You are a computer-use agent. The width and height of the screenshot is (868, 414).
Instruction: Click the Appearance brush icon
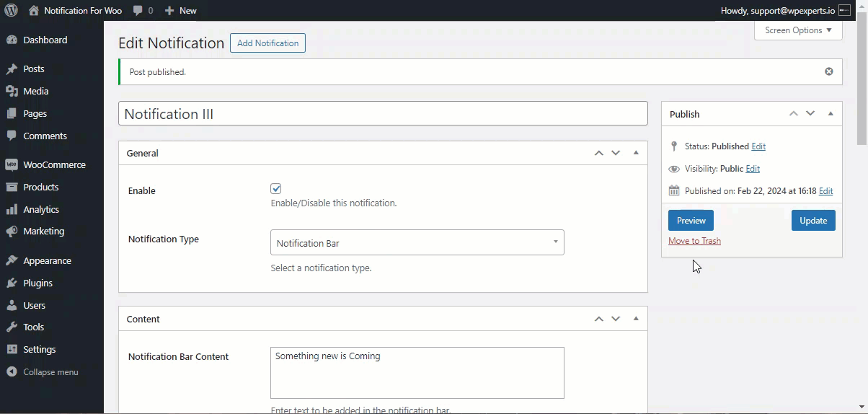pos(12,260)
